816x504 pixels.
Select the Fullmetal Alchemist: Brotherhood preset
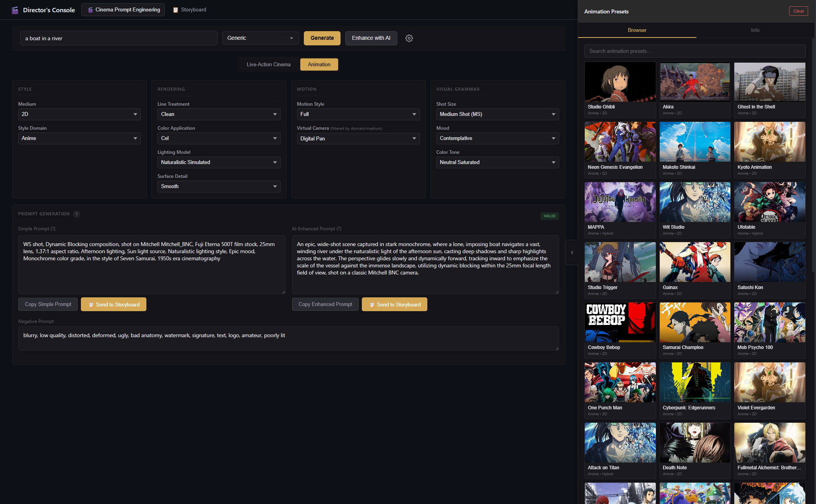[770, 450]
